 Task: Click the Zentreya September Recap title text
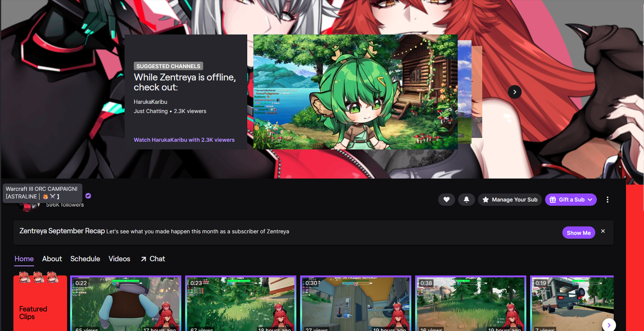(x=62, y=231)
